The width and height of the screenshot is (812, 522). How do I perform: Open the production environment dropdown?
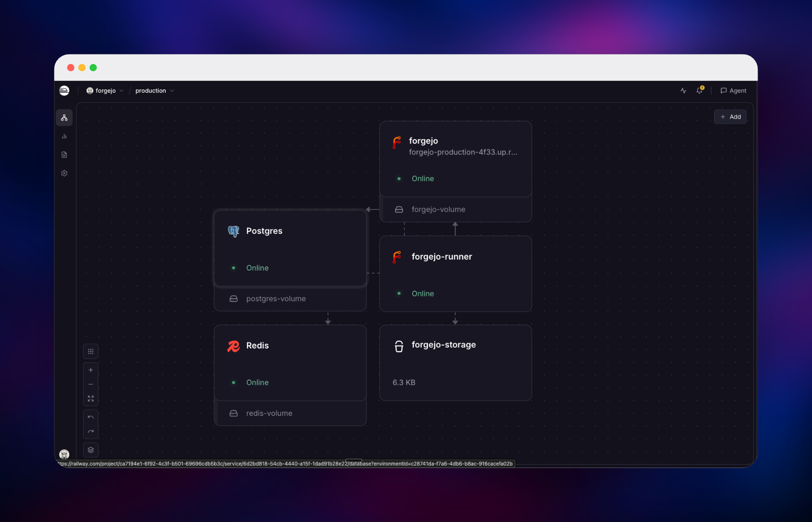coord(155,91)
